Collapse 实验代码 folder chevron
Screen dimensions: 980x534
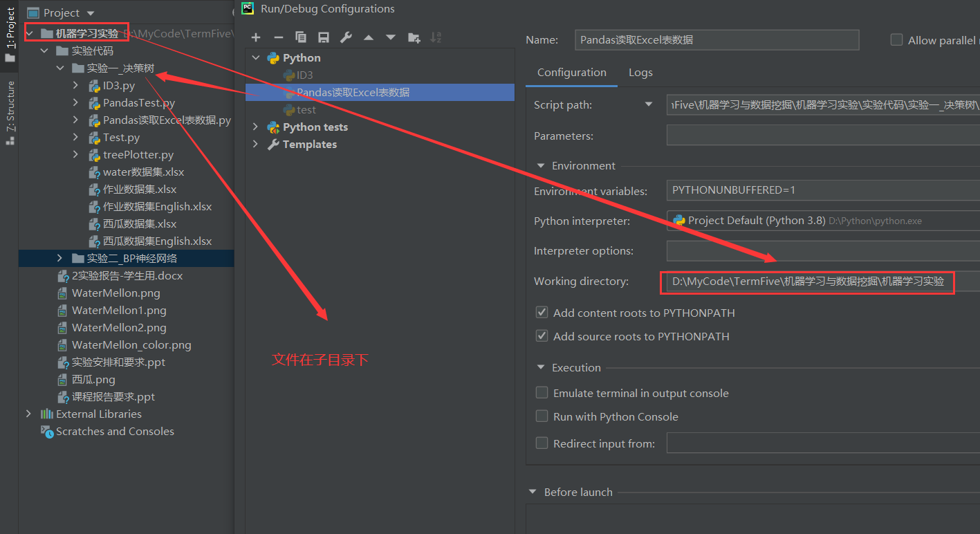(44, 51)
